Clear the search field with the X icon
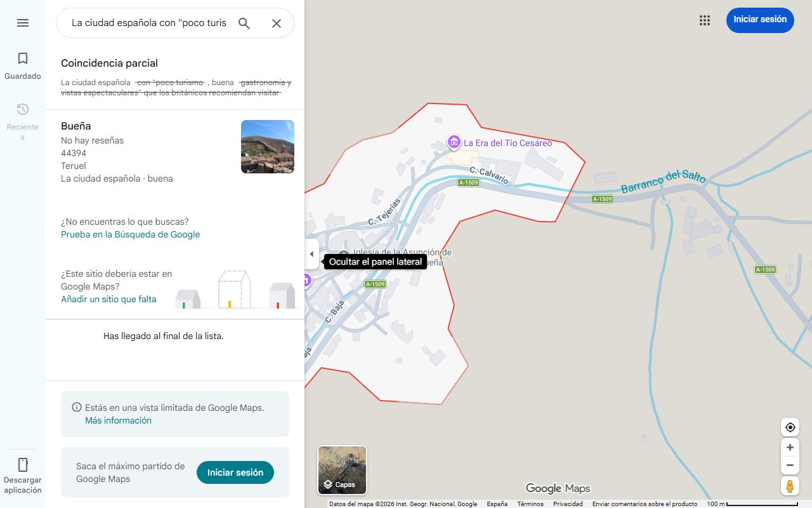The height and width of the screenshot is (508, 812). tap(277, 23)
